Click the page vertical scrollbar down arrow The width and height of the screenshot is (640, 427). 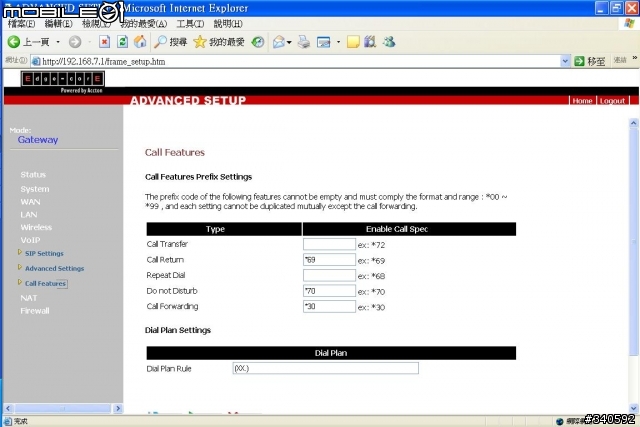pyautogui.click(x=633, y=408)
